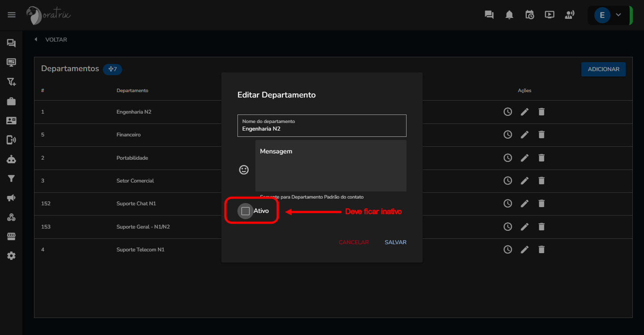Open the chatbot robot icon in sidebar
The image size is (644, 335).
point(11,159)
